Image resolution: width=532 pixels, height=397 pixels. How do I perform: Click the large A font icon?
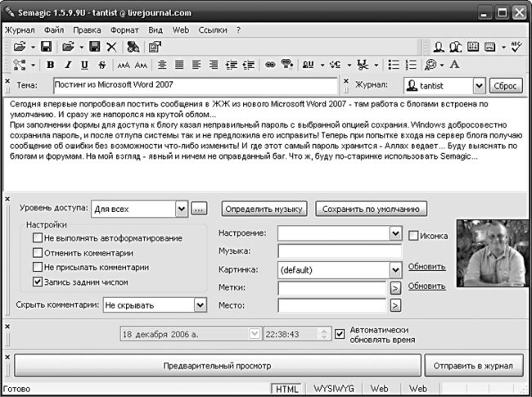[x=454, y=65]
